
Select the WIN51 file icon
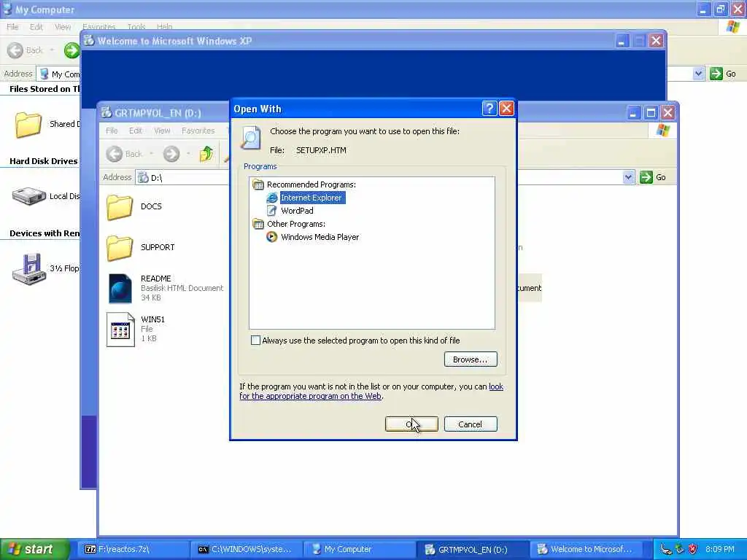click(120, 329)
